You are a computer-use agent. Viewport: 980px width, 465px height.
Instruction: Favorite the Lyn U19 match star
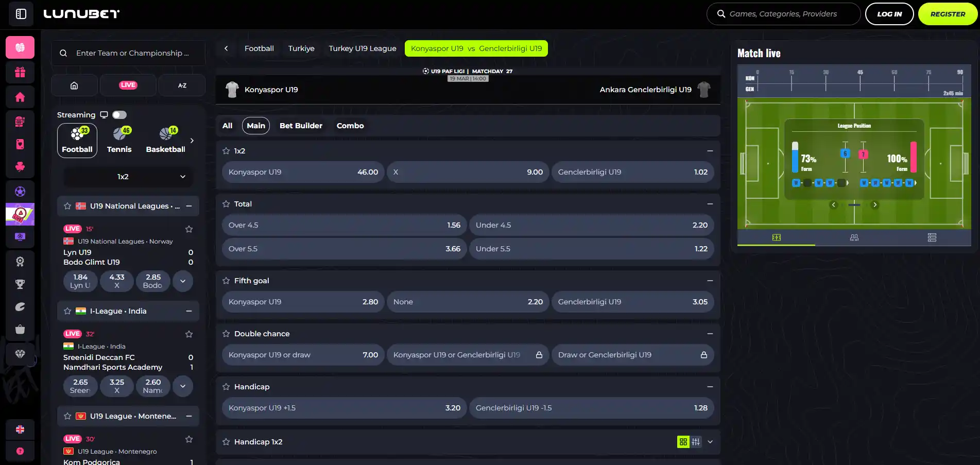(x=189, y=229)
